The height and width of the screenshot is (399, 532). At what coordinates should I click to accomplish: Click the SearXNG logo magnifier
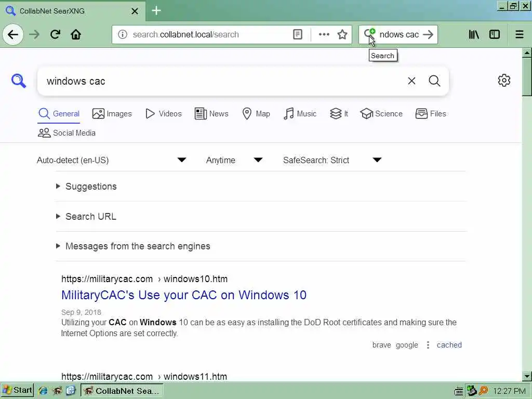point(18,81)
